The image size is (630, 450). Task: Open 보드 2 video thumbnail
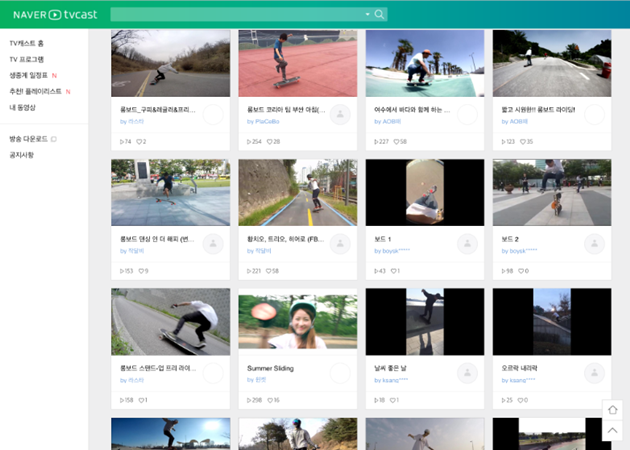point(552,192)
